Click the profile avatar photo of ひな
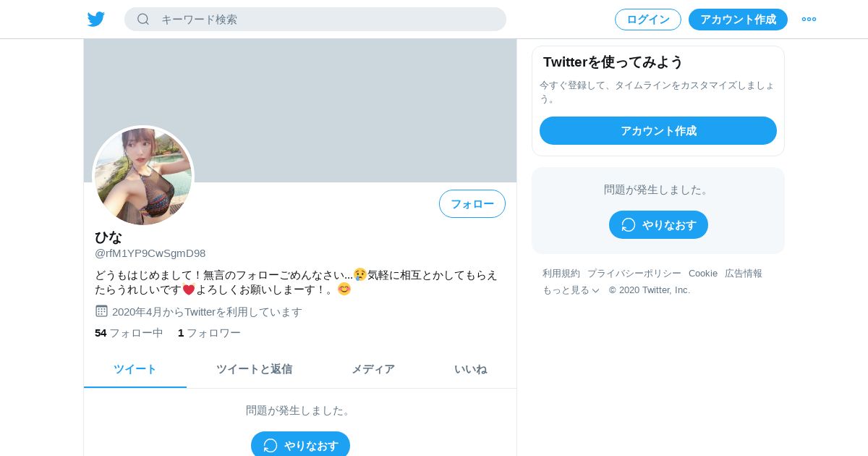Image resolution: width=868 pixels, height=456 pixels. (143, 177)
